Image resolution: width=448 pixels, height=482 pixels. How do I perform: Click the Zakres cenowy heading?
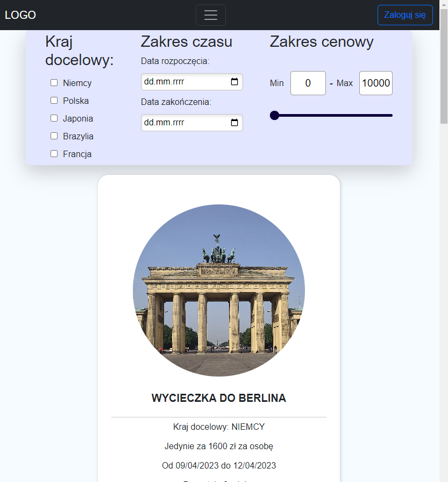pos(322,42)
